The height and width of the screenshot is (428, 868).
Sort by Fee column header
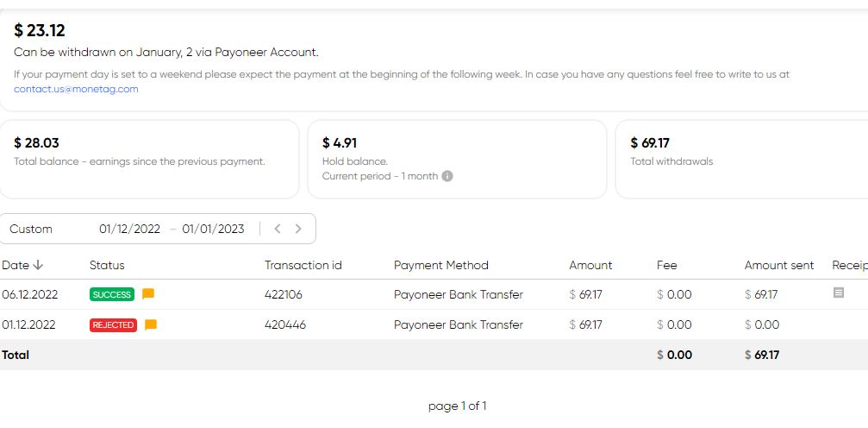[x=666, y=265]
